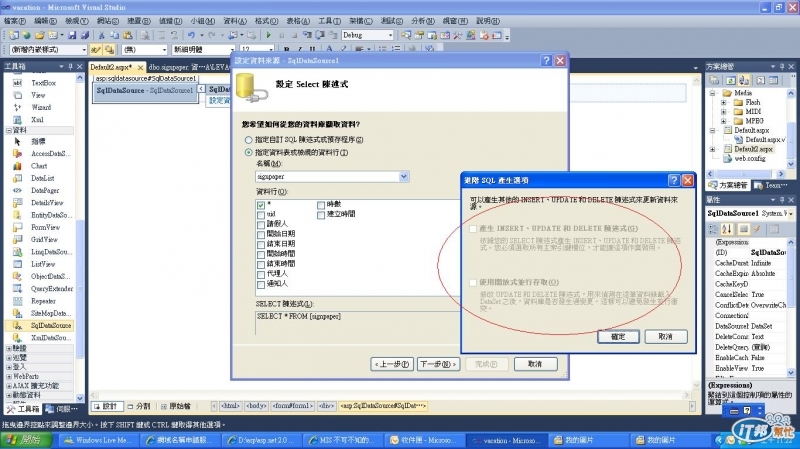
Task: Select the DataPager control in toolbox
Action: point(45,190)
